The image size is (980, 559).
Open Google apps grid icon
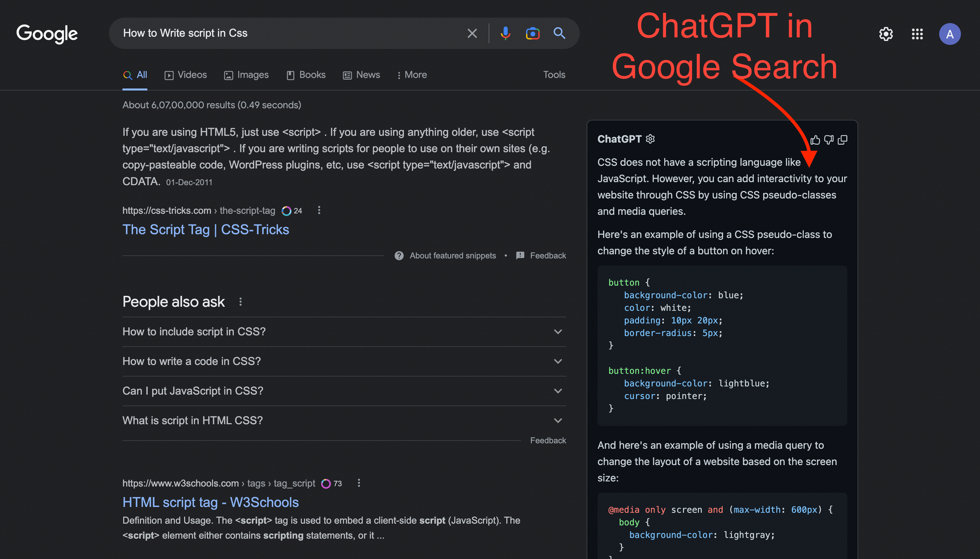tap(917, 34)
